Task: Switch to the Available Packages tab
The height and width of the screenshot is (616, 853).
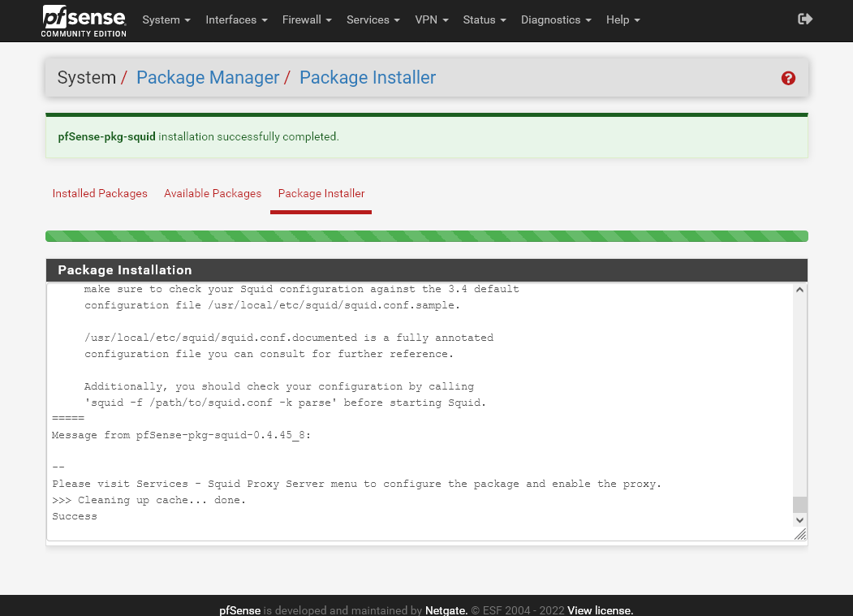Action: 213,193
